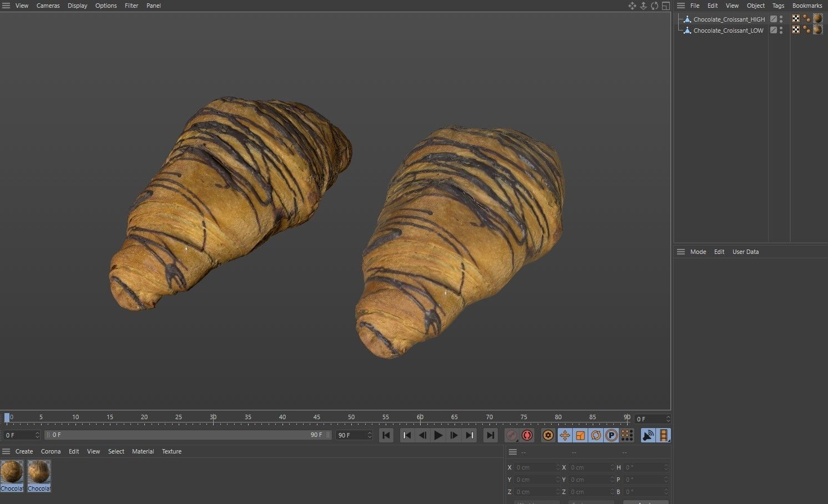The width and height of the screenshot is (828, 504).
Task: Click the preview range bar 0 F–90 F
Action: (x=188, y=435)
